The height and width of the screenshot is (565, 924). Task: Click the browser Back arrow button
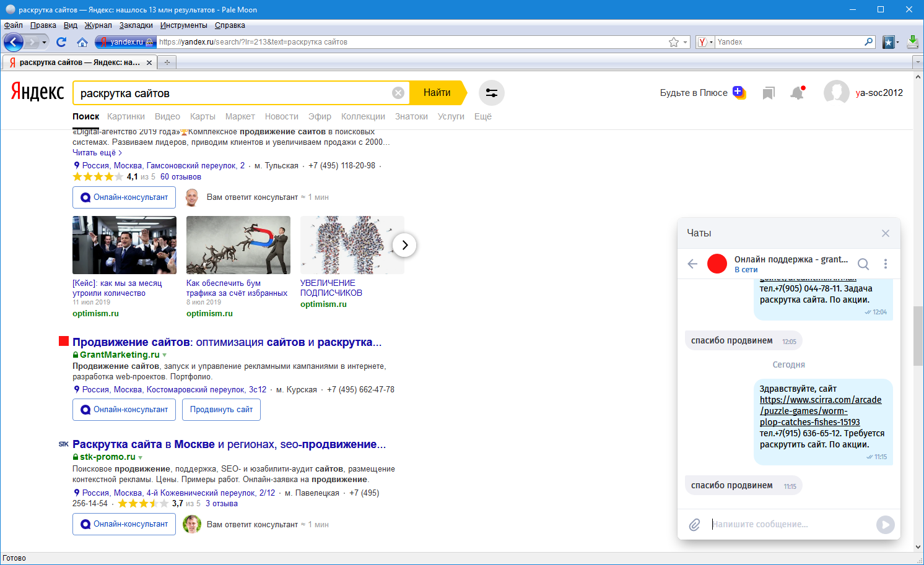(x=14, y=42)
